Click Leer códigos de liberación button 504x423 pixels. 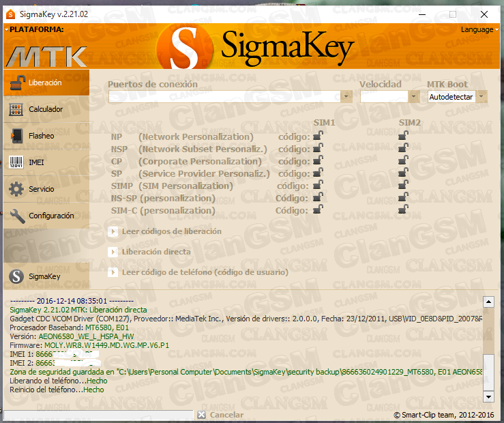tap(165, 231)
